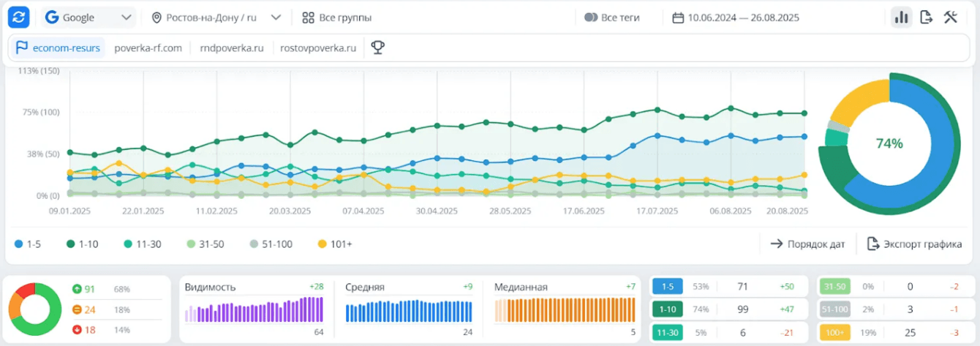Click the trophy competitors icon
Screen dimensions: 980x346
pyautogui.click(x=377, y=48)
